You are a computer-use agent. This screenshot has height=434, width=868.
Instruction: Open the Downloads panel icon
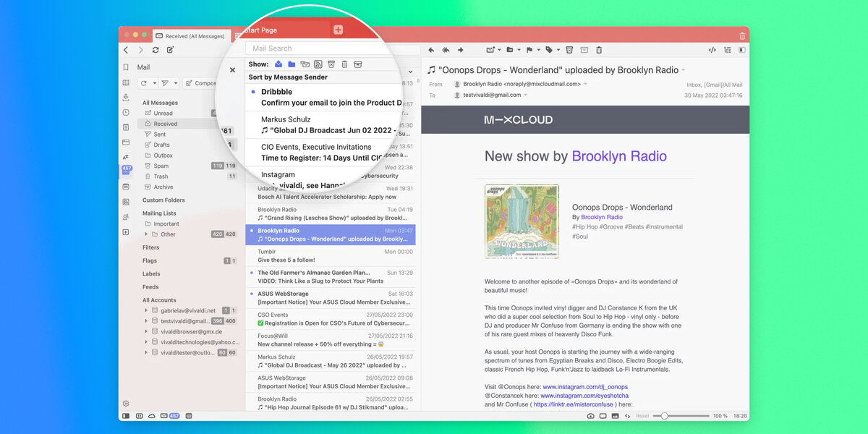coord(126,98)
